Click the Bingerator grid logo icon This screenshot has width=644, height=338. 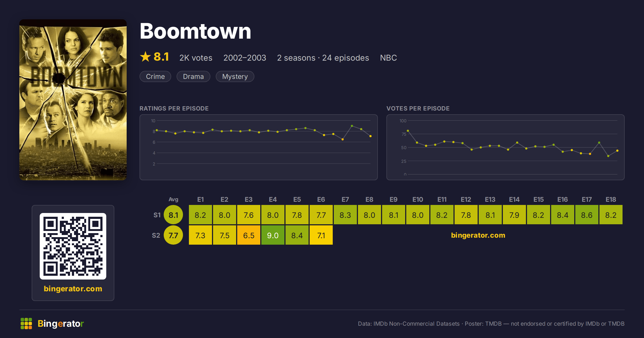coord(26,324)
